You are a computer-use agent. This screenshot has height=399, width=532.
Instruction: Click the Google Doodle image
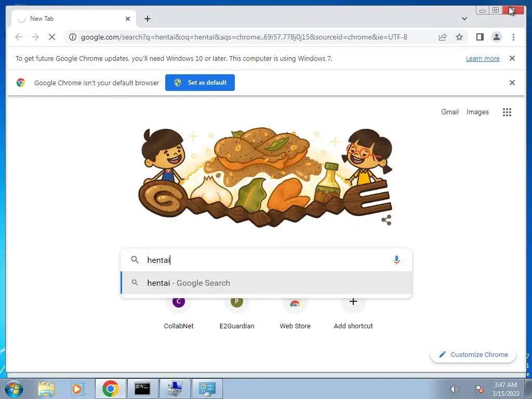pyautogui.click(x=265, y=177)
